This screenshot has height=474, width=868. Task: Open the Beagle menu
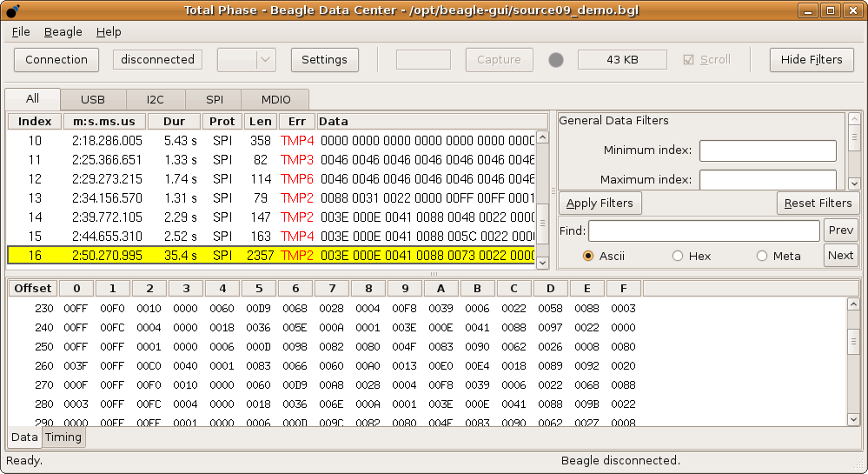(63, 31)
